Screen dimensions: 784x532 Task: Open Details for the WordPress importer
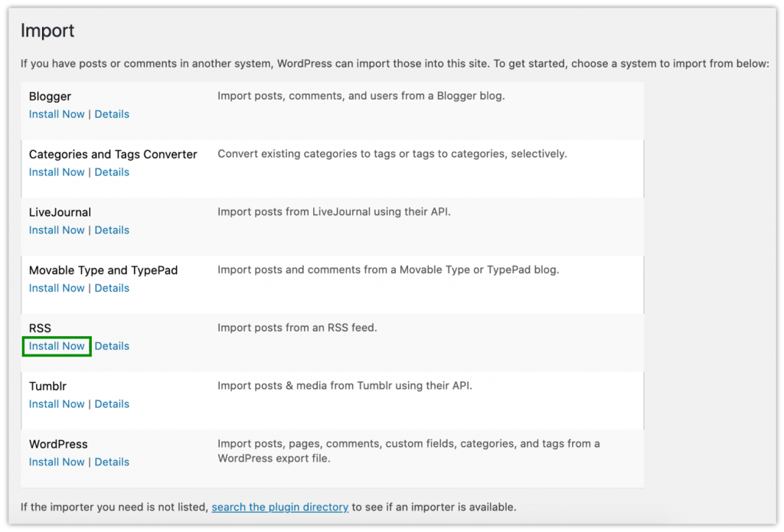(112, 462)
